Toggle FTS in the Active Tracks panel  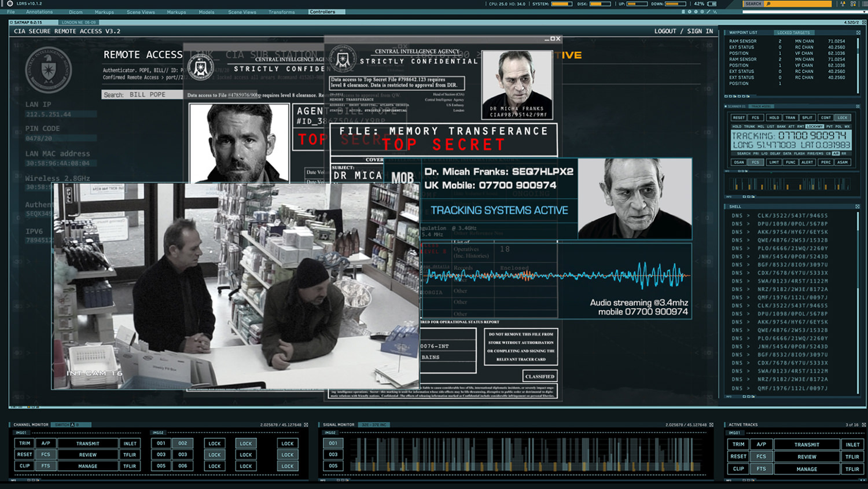coord(761,469)
